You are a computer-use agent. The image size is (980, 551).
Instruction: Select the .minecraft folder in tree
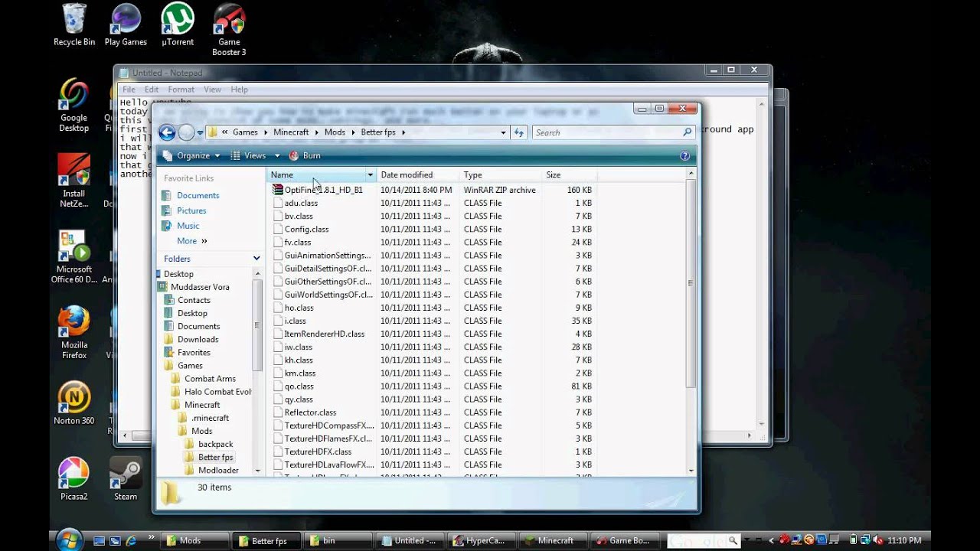coord(210,418)
